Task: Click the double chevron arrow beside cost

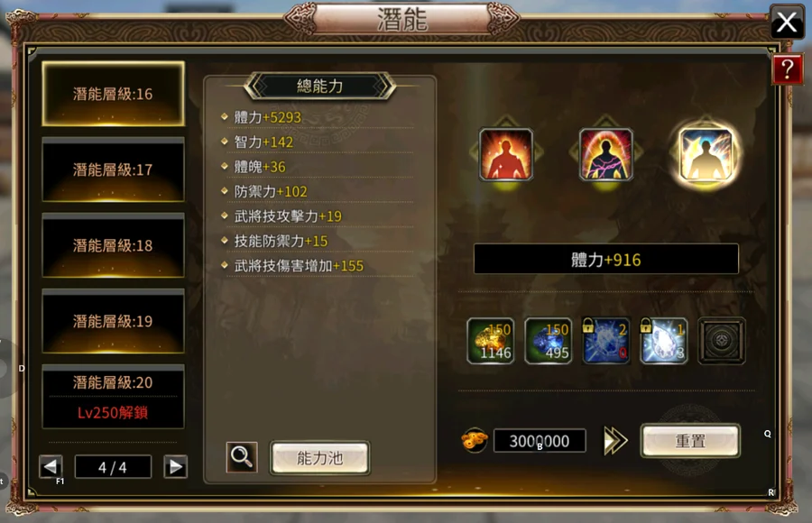Action: click(x=615, y=441)
